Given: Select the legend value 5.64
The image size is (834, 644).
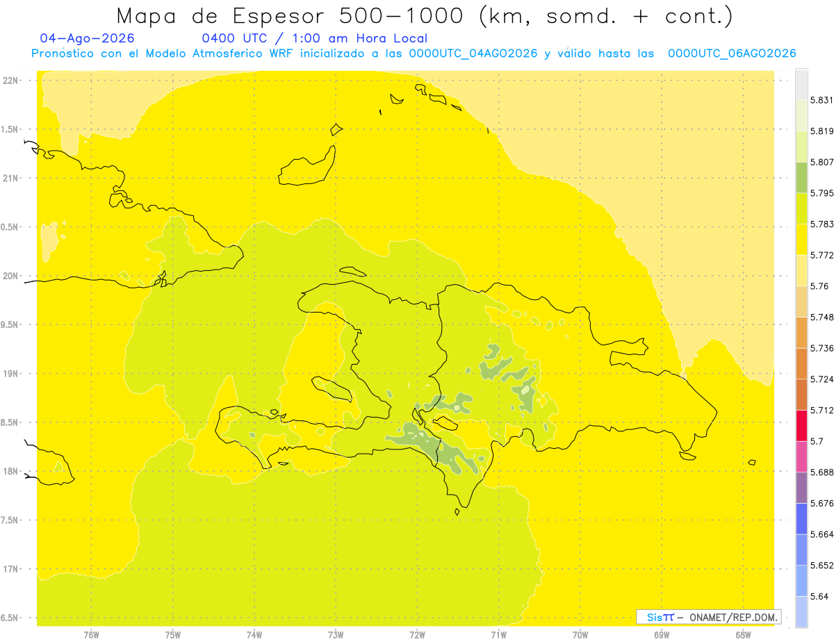Looking at the screenshot, I should pos(819,596).
